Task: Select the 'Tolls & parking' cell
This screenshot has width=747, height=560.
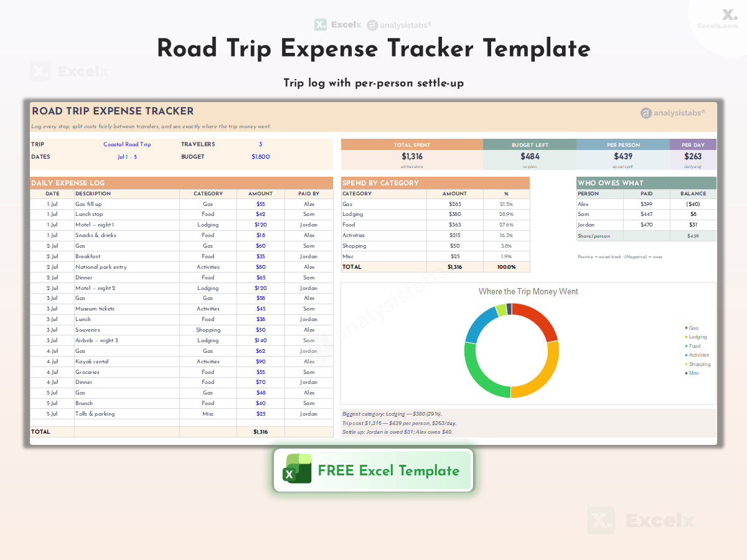Action: 127,414
